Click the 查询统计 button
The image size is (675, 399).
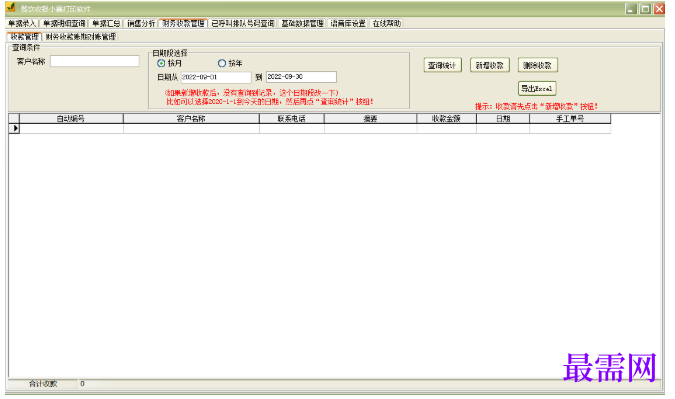(442, 65)
